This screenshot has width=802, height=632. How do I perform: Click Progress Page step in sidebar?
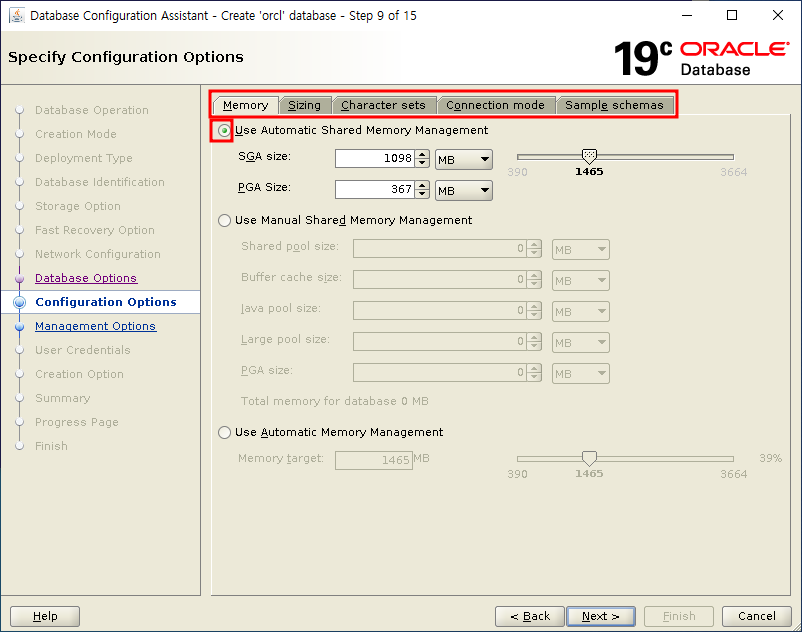point(77,422)
